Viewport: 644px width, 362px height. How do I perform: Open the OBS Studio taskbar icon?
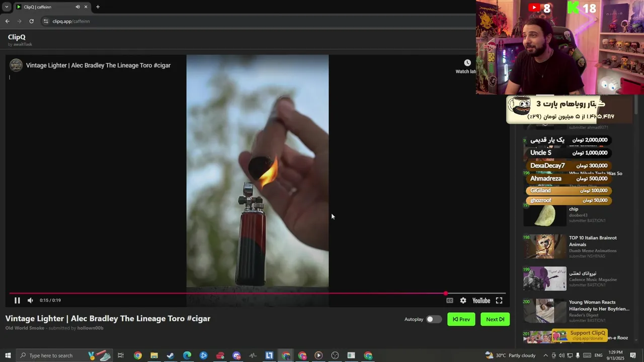[x=335, y=355]
